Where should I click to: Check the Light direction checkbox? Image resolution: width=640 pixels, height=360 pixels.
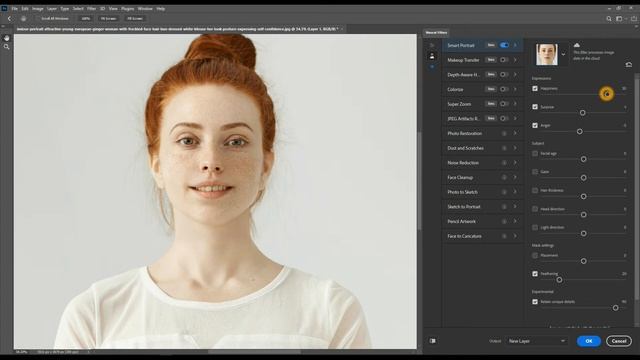click(x=535, y=227)
